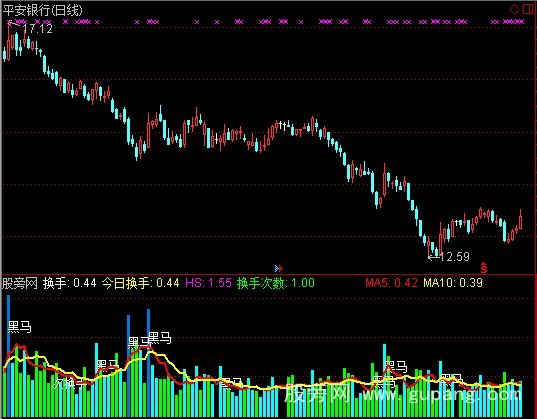537x419 pixels.
Task: Click the HS: 1.55 value
Action: [x=208, y=283]
